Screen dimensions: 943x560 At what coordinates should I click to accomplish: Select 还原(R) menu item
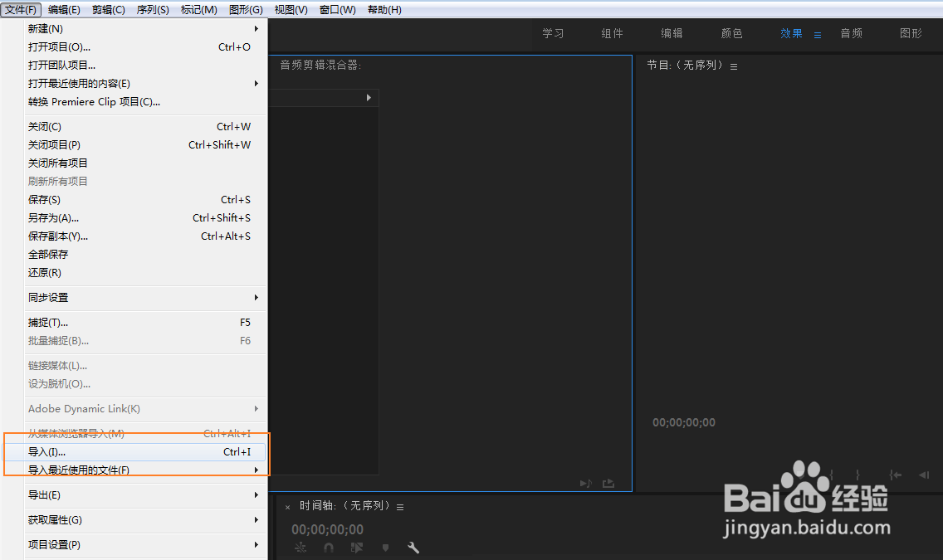pyautogui.click(x=144, y=273)
